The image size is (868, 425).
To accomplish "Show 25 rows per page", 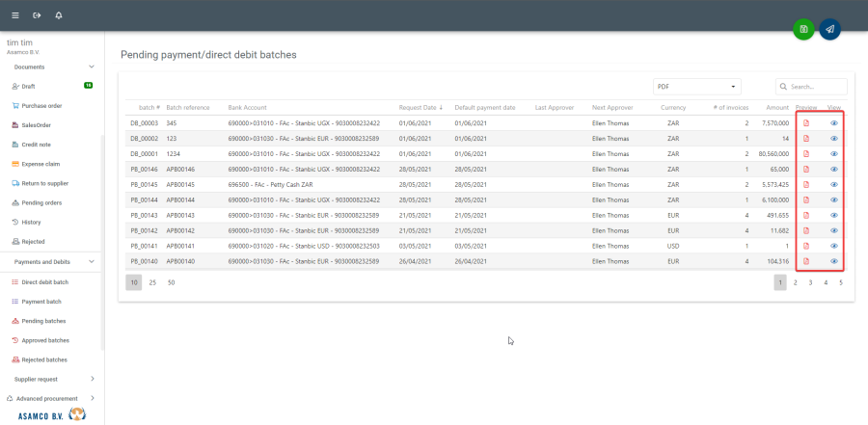I will click(x=152, y=282).
